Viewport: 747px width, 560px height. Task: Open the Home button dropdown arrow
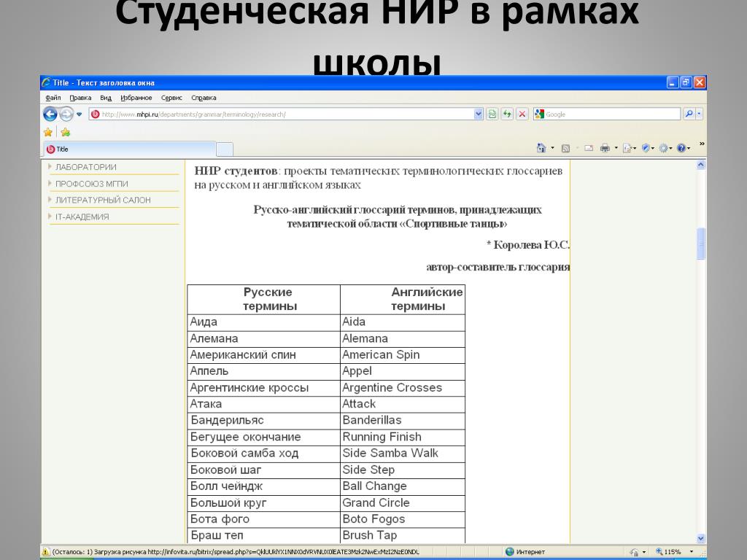point(553,148)
